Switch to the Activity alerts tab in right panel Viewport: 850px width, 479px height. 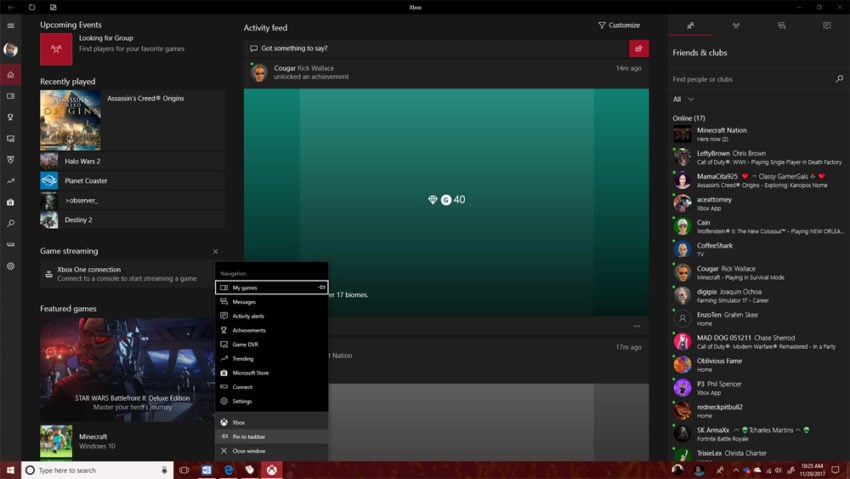click(x=827, y=25)
